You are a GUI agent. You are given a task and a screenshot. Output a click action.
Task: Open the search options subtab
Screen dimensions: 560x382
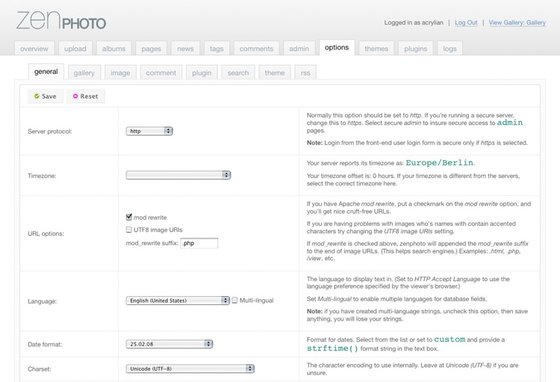click(238, 73)
